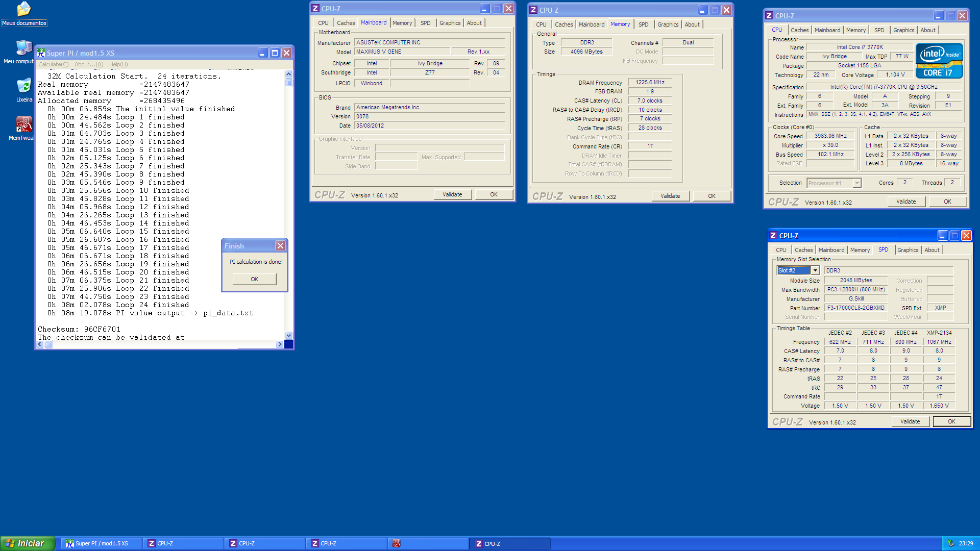The height and width of the screenshot is (551, 980).
Task: Click the CPU-Z Memory window title icon
Action: pyautogui.click(x=533, y=10)
